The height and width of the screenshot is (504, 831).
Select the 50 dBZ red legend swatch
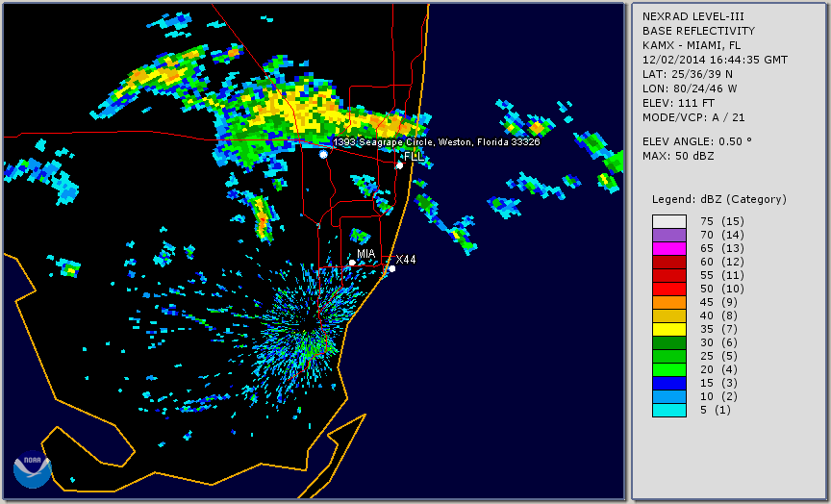[x=669, y=289]
